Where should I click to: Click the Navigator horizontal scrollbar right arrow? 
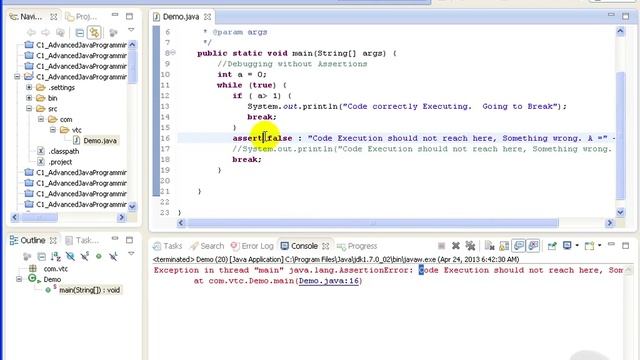121,218
